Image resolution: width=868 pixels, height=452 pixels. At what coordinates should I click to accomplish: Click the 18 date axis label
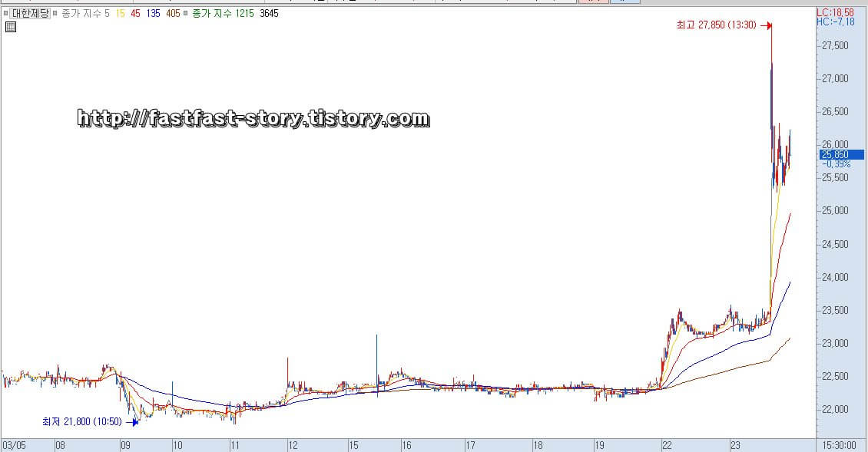pos(538,445)
